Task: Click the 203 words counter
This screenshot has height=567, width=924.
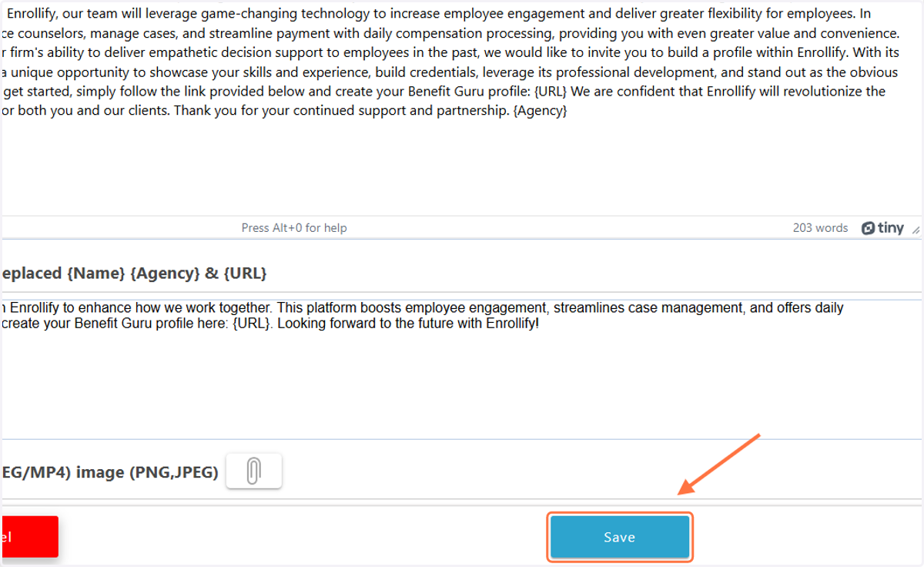Action: pos(820,228)
